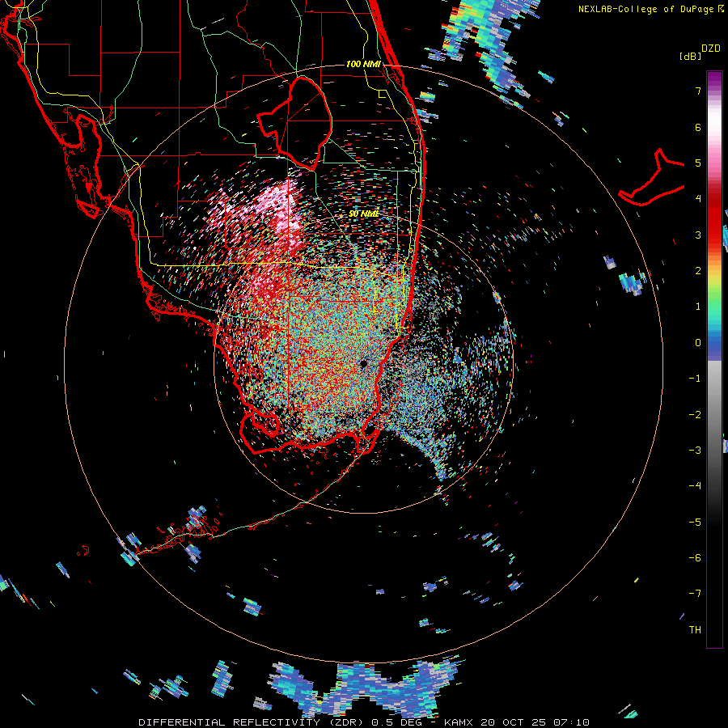Click the -1 value on color scale
The width and height of the screenshot is (728, 728).
tap(695, 379)
